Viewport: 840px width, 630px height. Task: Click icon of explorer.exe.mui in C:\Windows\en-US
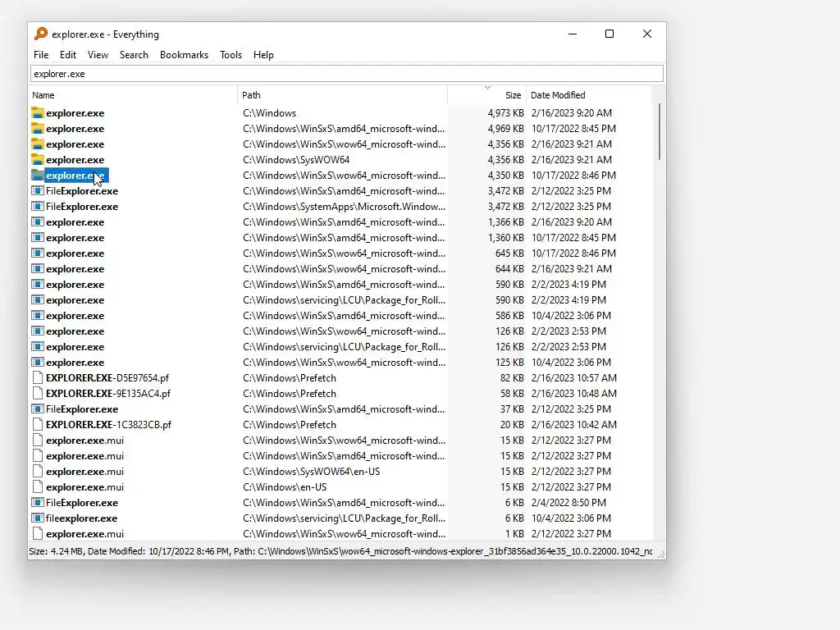pyautogui.click(x=38, y=487)
